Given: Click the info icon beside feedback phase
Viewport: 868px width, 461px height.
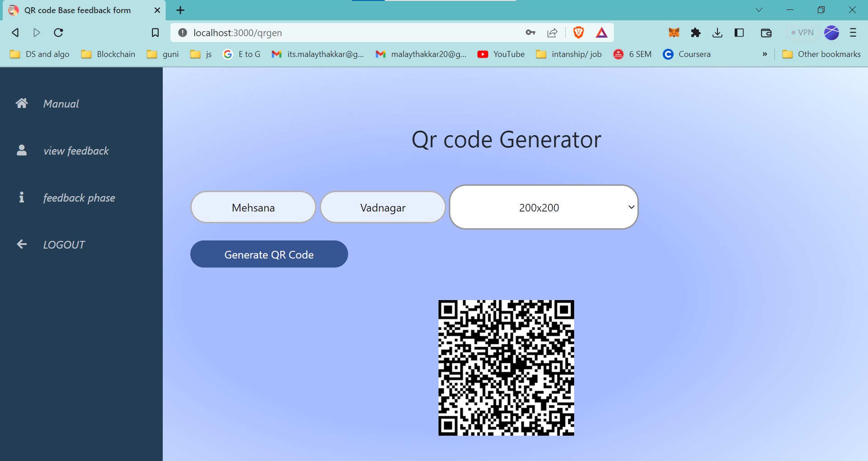Looking at the screenshot, I should [21, 198].
